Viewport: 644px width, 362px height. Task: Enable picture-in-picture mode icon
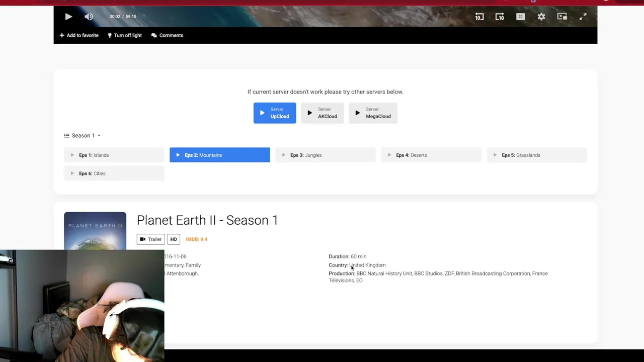pos(562,17)
